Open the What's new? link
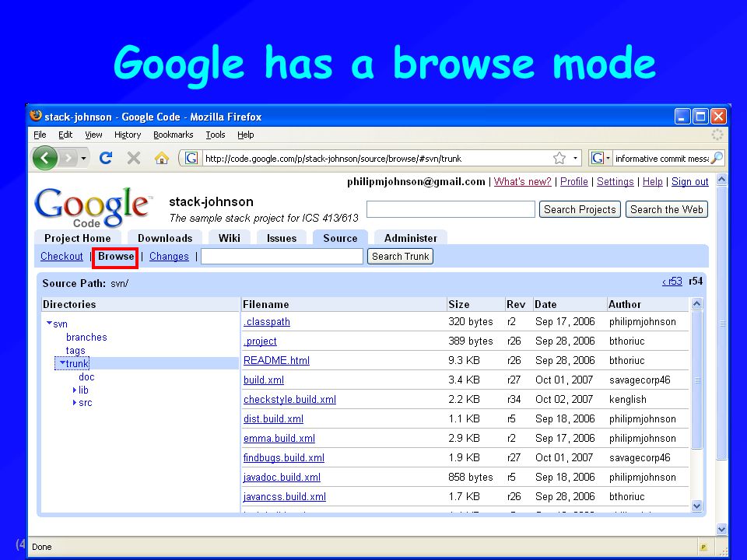 523,181
